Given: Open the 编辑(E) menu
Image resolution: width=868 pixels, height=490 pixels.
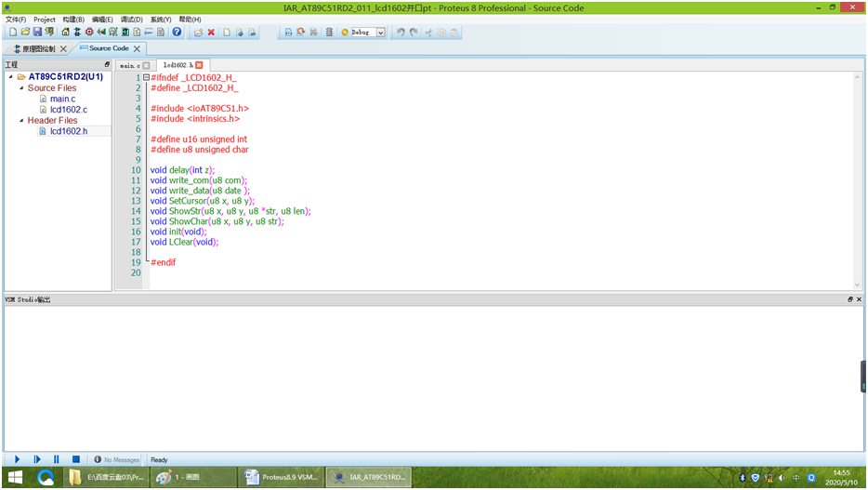Looking at the screenshot, I should (x=102, y=20).
